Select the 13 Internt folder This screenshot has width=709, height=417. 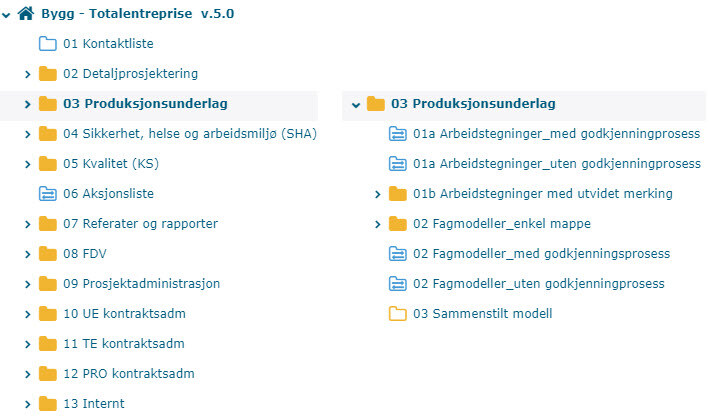click(x=94, y=403)
